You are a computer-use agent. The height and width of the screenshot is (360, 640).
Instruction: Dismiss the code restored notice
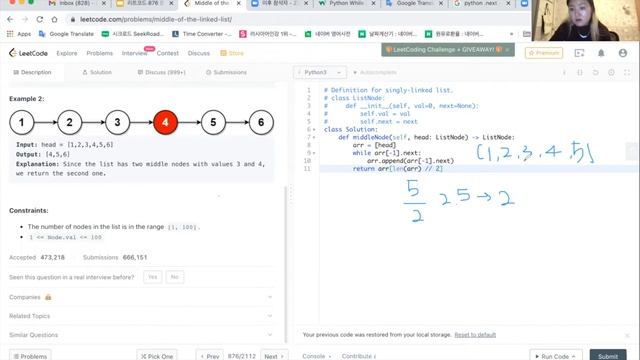[x=627, y=335]
